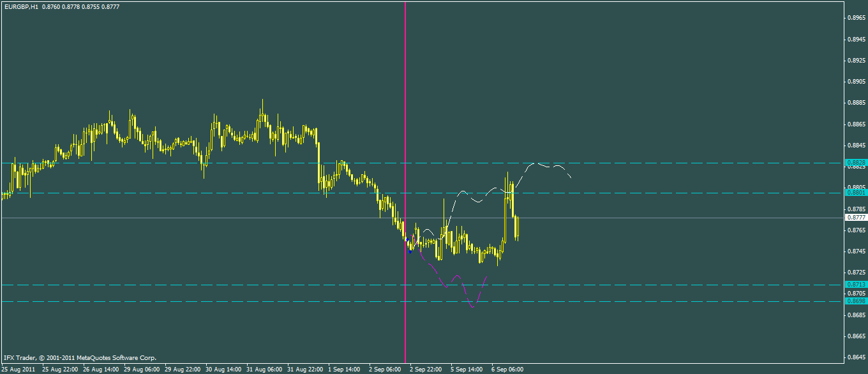Click the peak of the white dashed forecast curve
868x374 pixels.
tap(535, 163)
